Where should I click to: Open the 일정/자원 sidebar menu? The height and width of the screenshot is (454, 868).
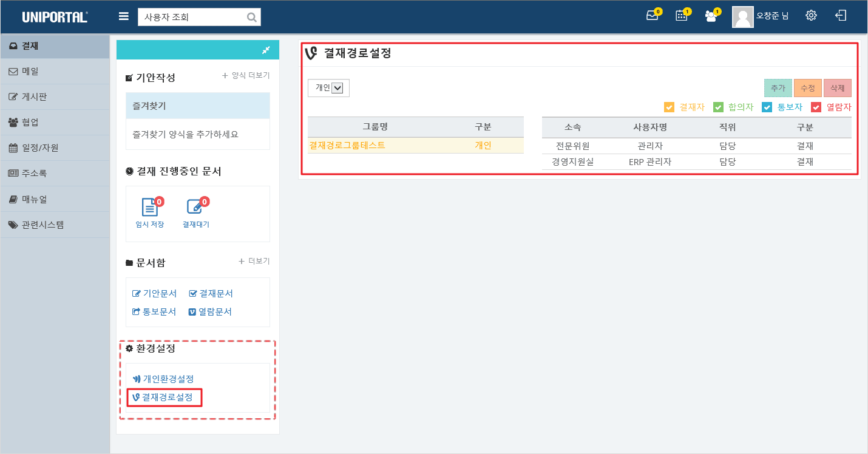[x=55, y=148]
